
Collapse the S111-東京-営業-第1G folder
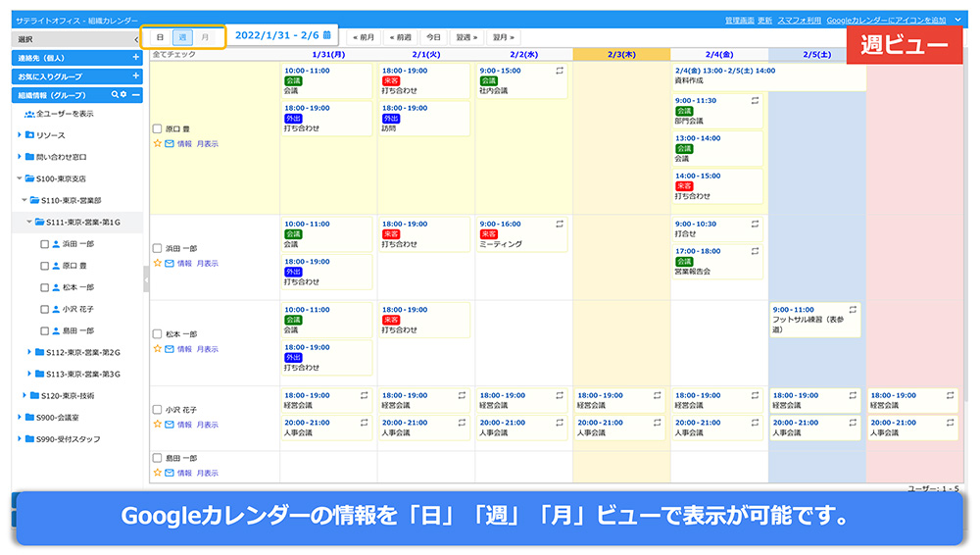pos(28,223)
